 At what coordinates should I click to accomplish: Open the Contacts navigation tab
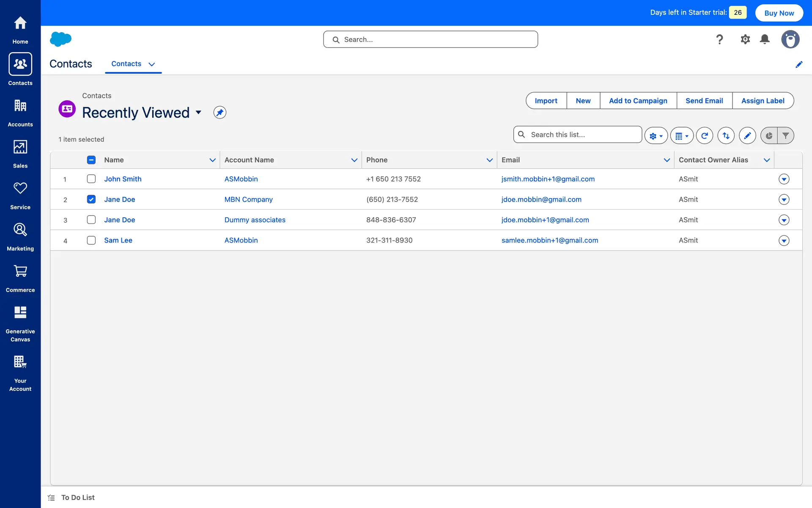pos(126,63)
